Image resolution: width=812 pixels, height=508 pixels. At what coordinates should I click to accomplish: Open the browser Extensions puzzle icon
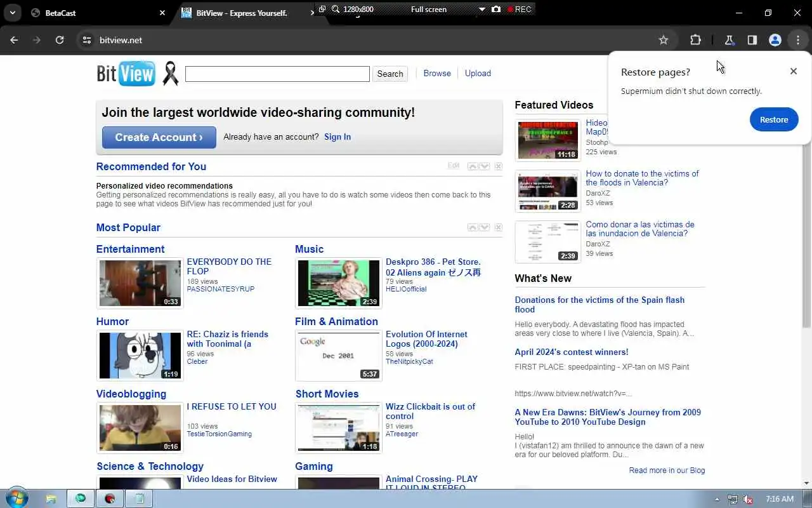(695, 40)
